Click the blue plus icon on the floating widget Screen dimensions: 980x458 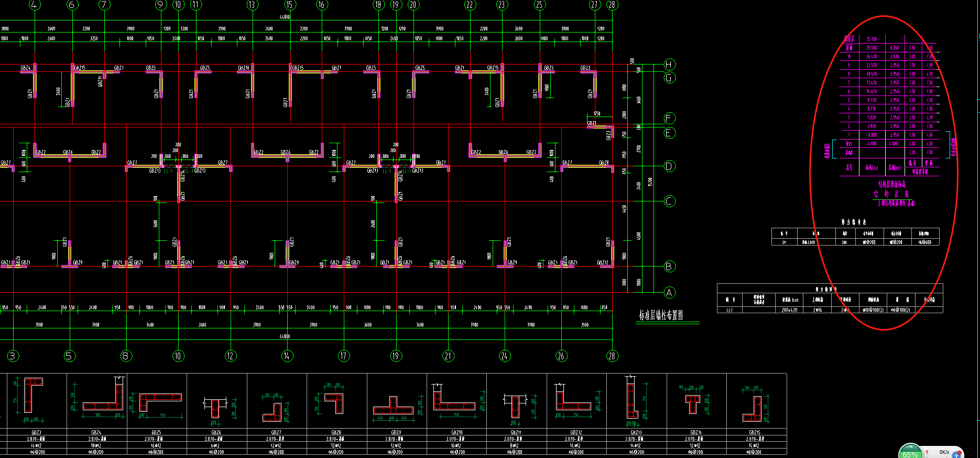pyautogui.click(x=956, y=454)
